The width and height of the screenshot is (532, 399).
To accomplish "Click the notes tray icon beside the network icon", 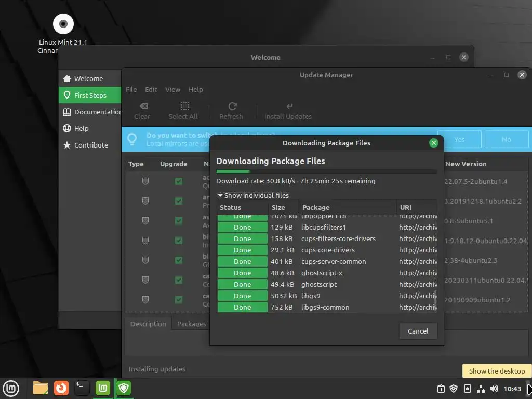I will click(467, 389).
